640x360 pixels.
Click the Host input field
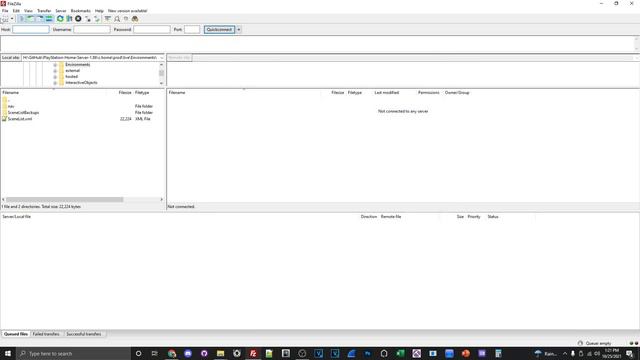[x=31, y=29]
